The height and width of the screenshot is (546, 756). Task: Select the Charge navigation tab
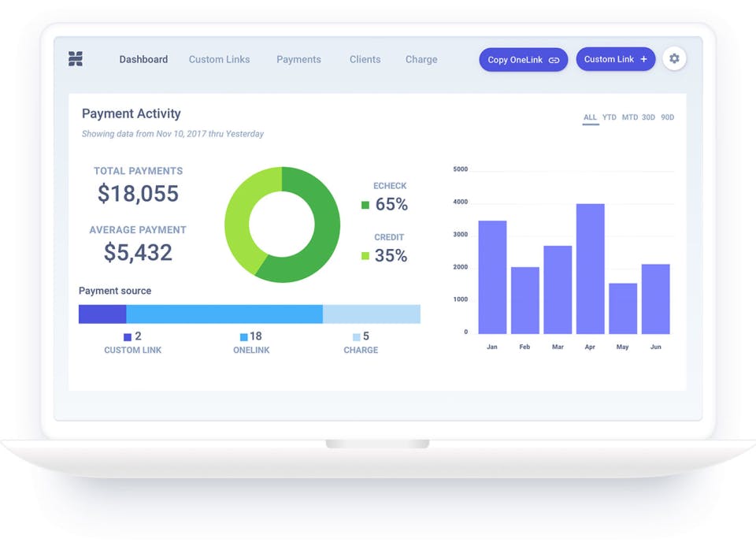[421, 59]
